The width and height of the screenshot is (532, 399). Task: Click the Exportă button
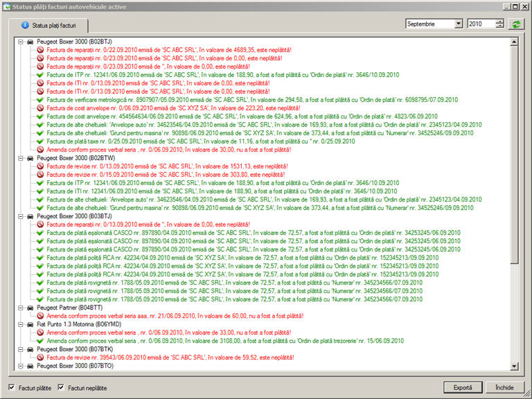coord(463,387)
